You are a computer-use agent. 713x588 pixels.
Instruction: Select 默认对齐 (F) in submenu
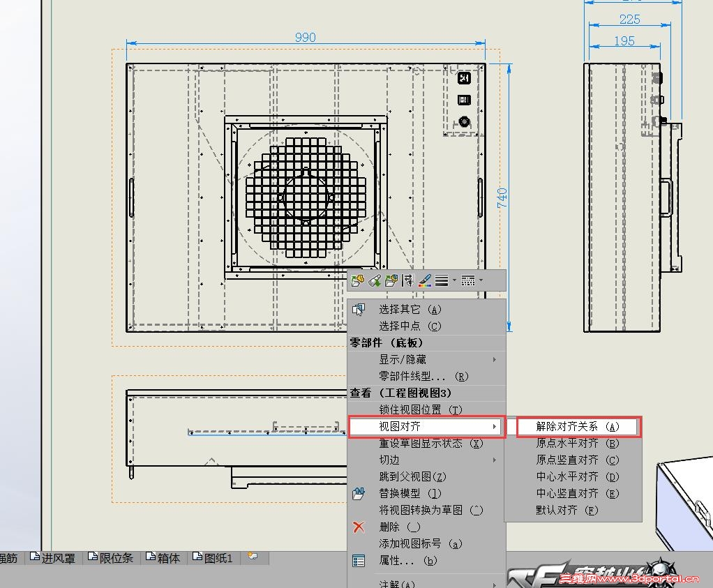[574, 511]
